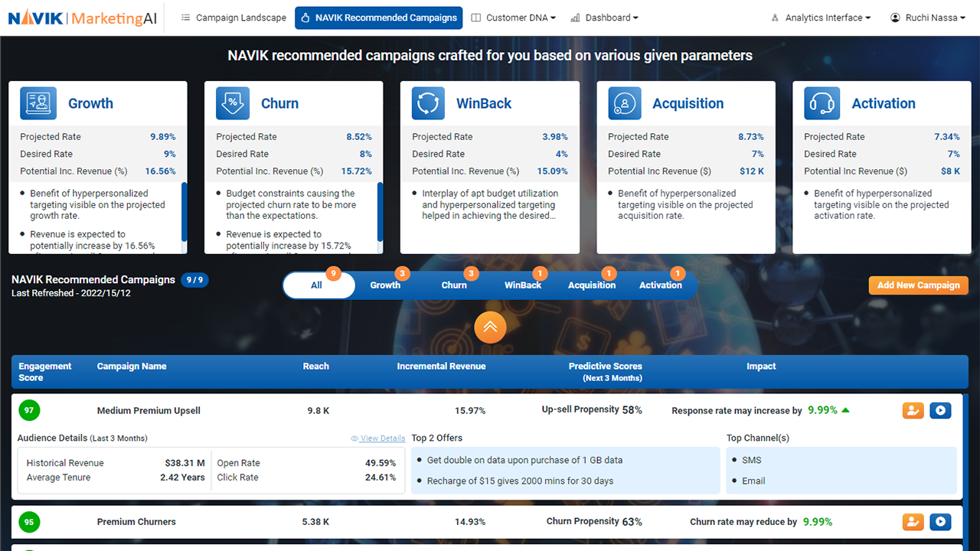Click the View Details link
The image size is (980, 551).
click(x=378, y=439)
